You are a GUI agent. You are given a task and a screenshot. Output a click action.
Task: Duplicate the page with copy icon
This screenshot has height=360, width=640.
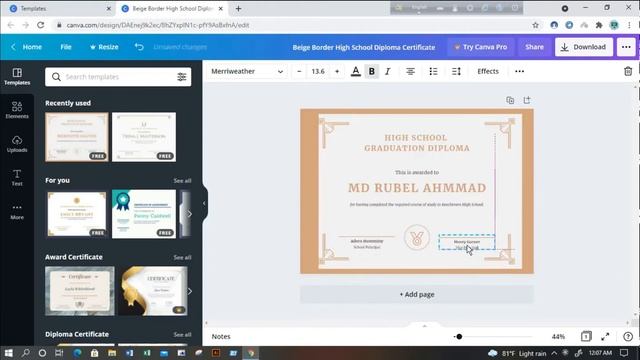pos(510,100)
